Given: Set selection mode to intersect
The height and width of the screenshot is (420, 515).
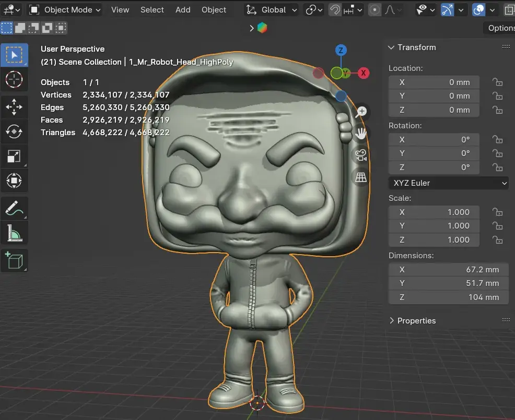Looking at the screenshot, I should [61, 28].
